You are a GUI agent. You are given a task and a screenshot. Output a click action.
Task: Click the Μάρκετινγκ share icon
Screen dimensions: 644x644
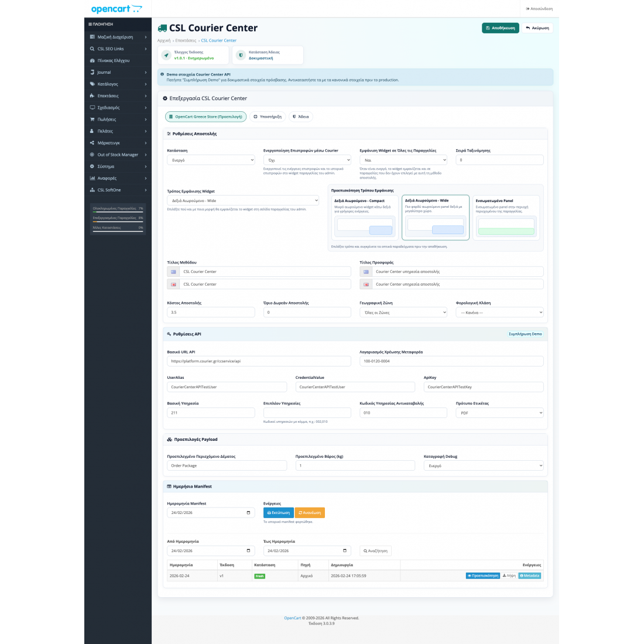pyautogui.click(x=92, y=143)
